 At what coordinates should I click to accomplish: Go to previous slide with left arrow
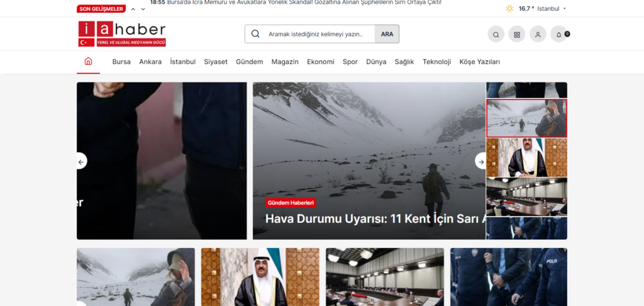(80, 161)
